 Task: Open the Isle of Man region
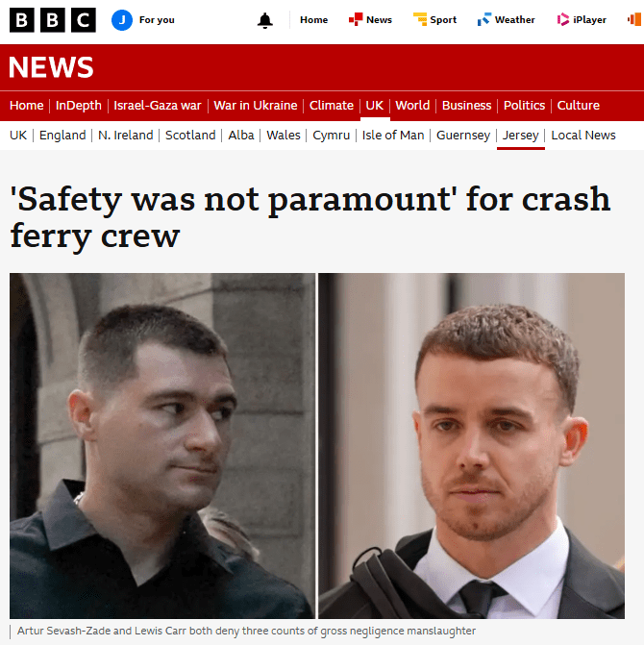pos(393,135)
